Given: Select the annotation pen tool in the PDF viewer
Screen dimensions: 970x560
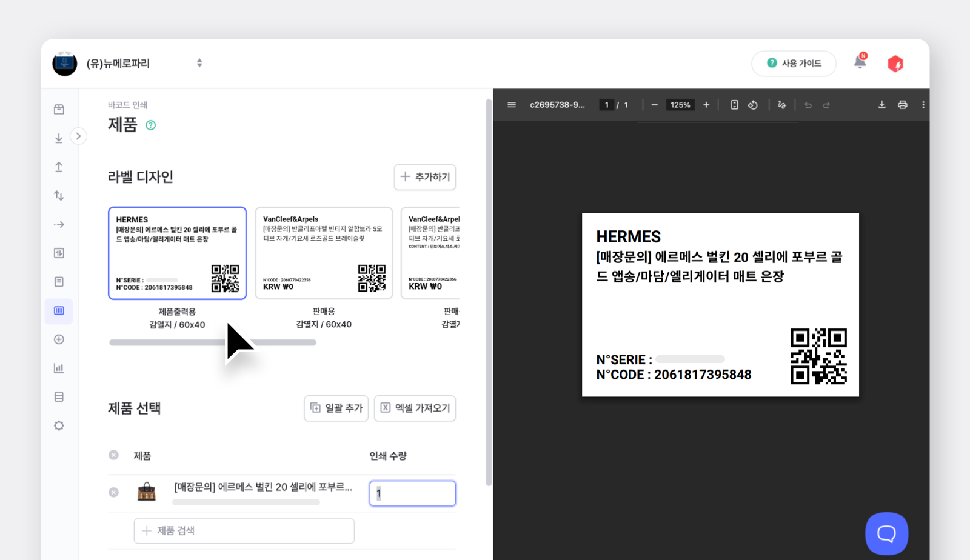Looking at the screenshot, I should point(781,104).
